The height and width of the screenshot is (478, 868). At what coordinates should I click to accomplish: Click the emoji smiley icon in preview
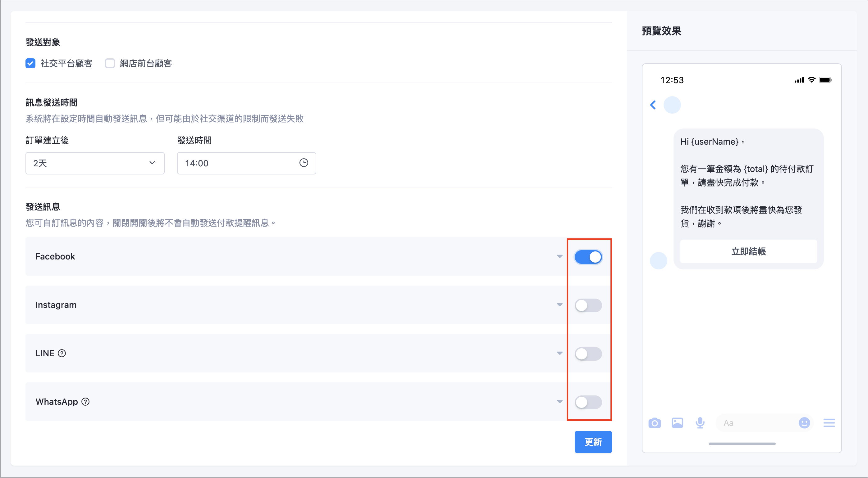click(804, 423)
